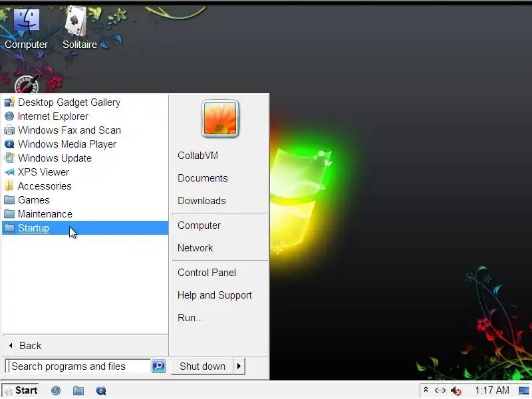Launch Media Player from the taskbar

(x=101, y=390)
